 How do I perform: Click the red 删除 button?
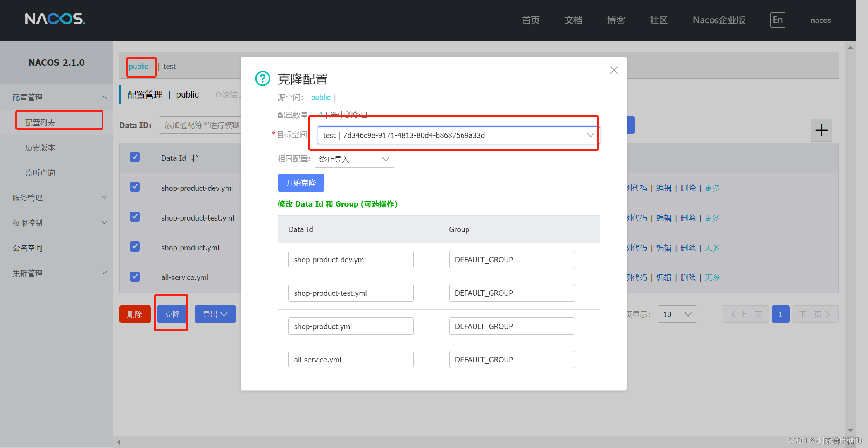135,314
